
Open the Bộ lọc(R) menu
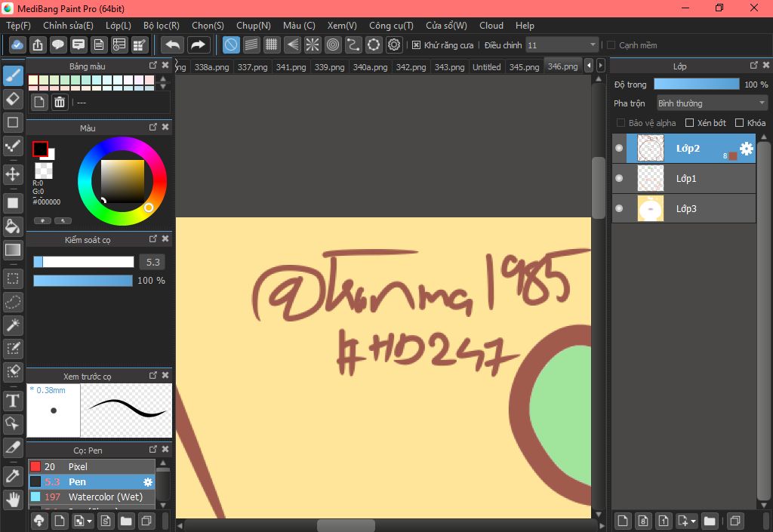click(x=162, y=25)
